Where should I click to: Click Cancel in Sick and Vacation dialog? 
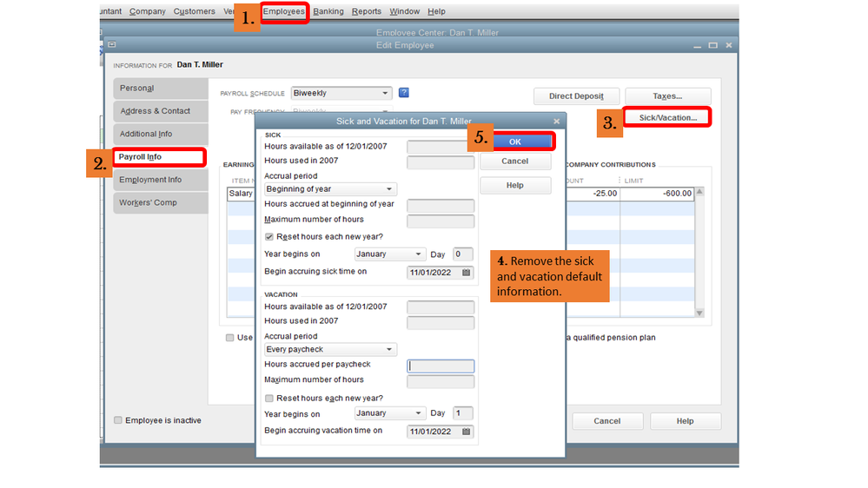point(515,161)
